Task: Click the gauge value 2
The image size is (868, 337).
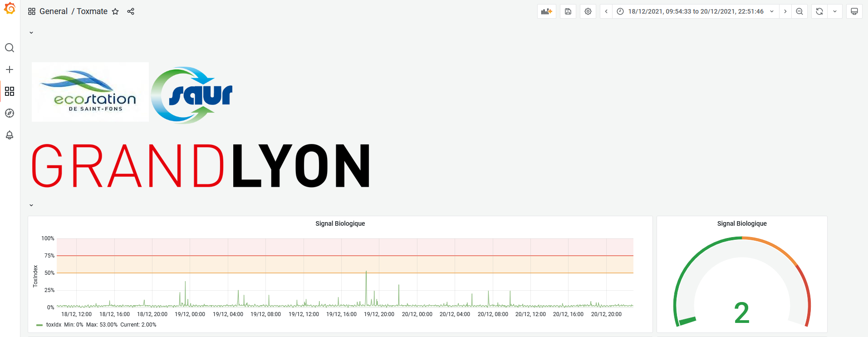Action: (x=742, y=312)
